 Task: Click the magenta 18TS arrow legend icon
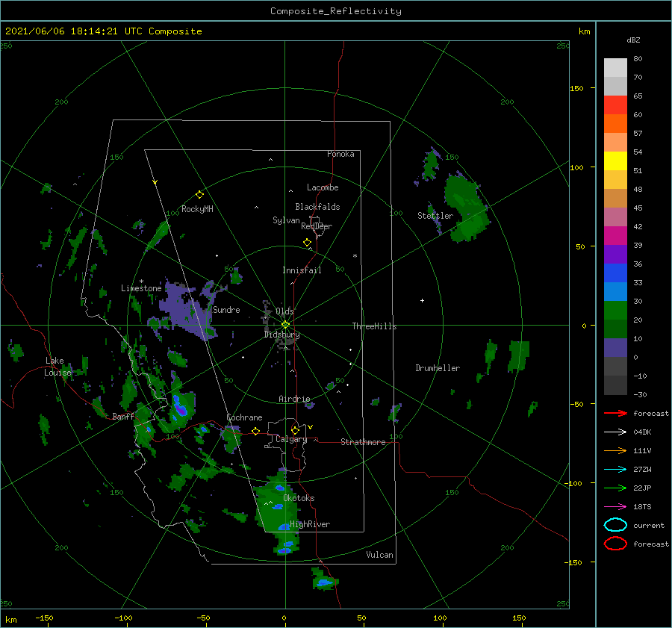pos(615,507)
